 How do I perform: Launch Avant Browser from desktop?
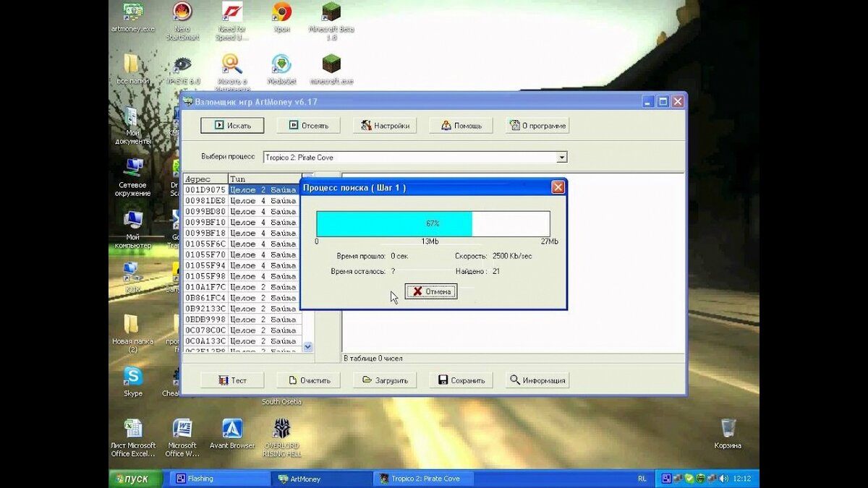[232, 434]
